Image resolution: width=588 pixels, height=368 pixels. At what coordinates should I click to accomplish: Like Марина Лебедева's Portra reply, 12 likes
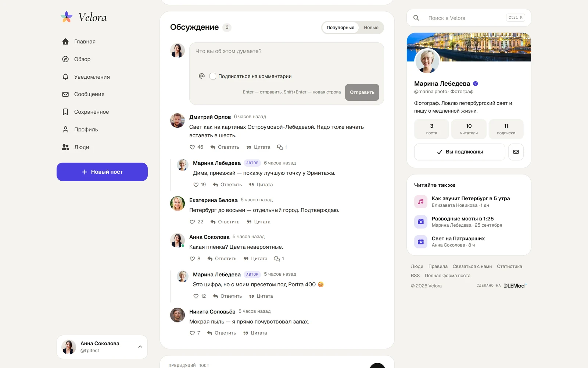pyautogui.click(x=200, y=296)
